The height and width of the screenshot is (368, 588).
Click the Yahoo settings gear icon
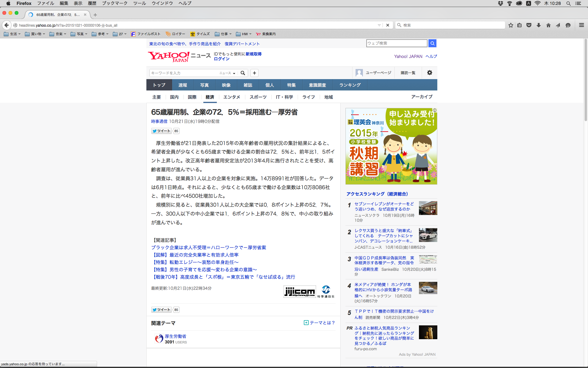point(430,73)
